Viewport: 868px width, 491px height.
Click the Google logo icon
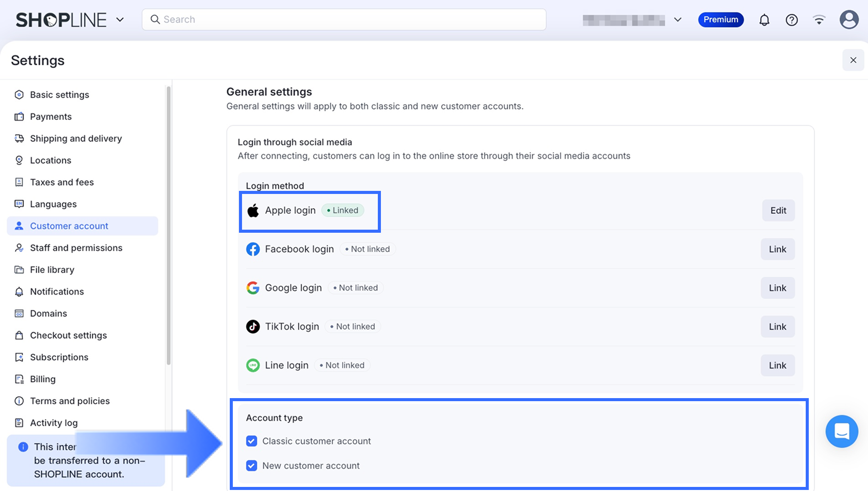coord(253,288)
